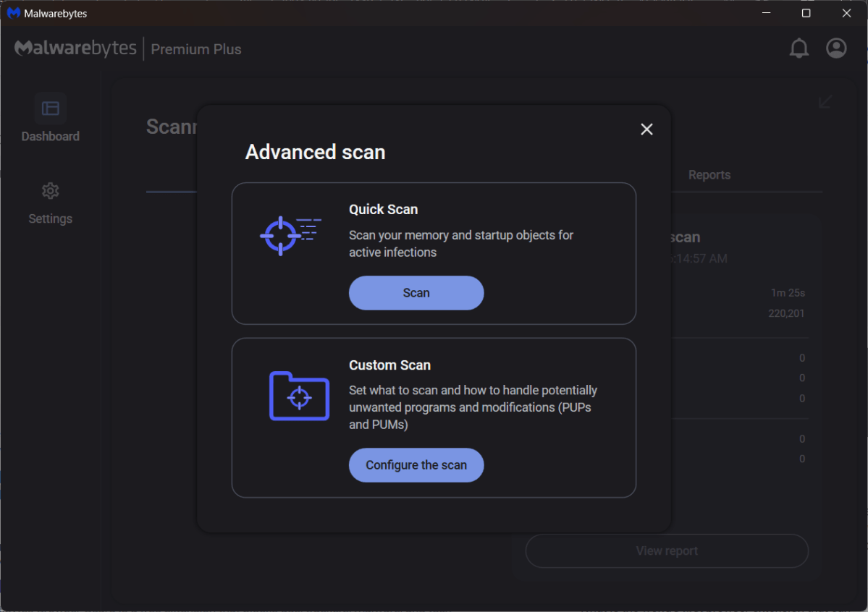Click the Premium Plus label
Viewport: 868px width, 612px height.
[196, 49]
